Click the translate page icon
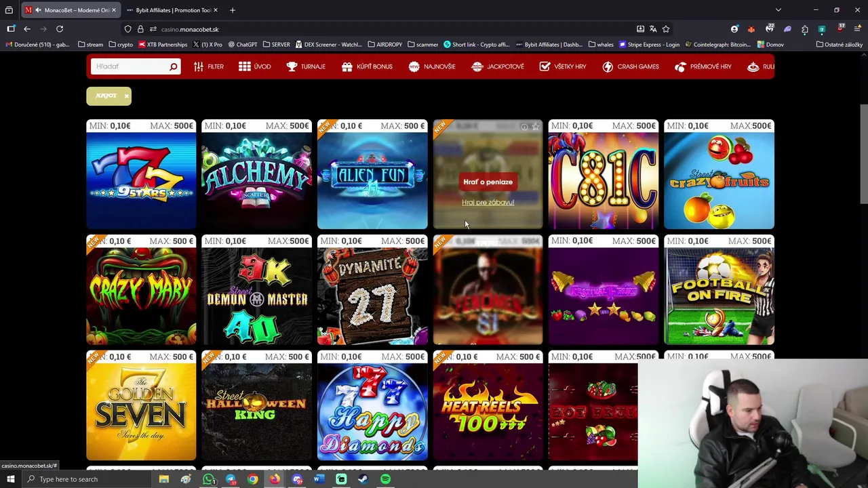This screenshot has height=488, width=868. click(x=653, y=29)
